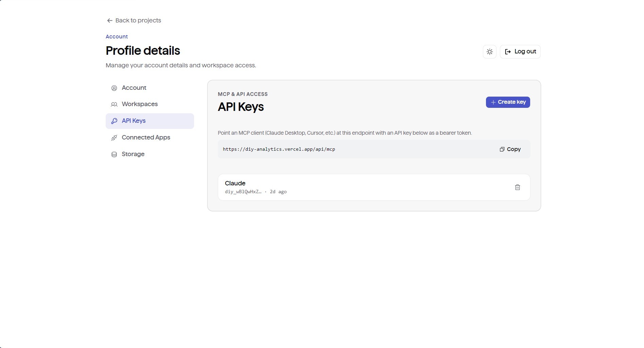Toggle the light/dark theme sun icon

click(x=489, y=52)
